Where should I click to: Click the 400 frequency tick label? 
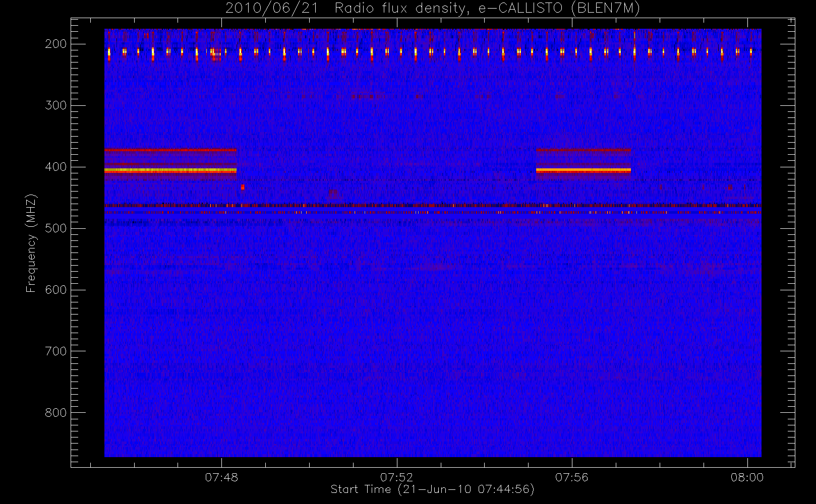pos(56,167)
